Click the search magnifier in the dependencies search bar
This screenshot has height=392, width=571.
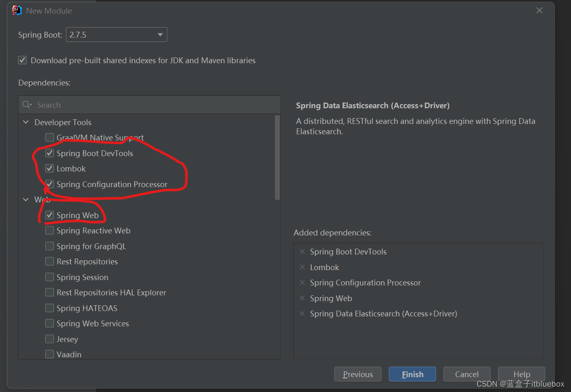click(26, 105)
